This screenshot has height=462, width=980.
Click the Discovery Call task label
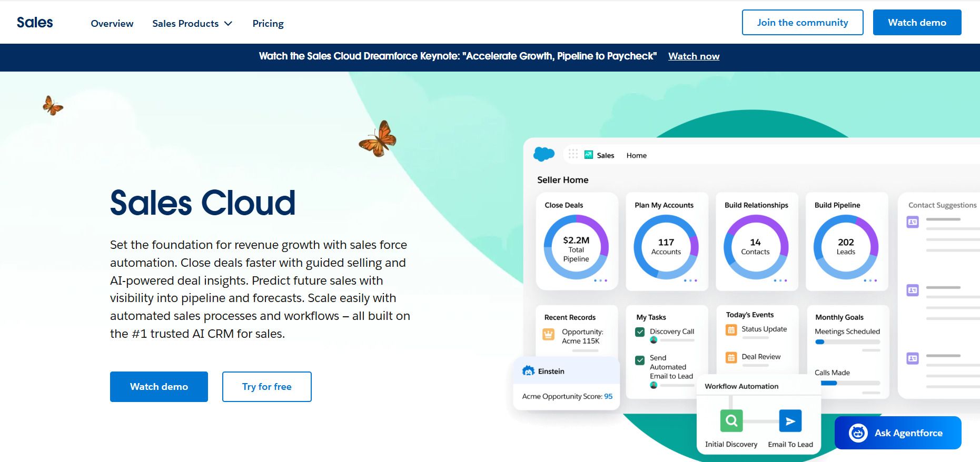(x=672, y=332)
